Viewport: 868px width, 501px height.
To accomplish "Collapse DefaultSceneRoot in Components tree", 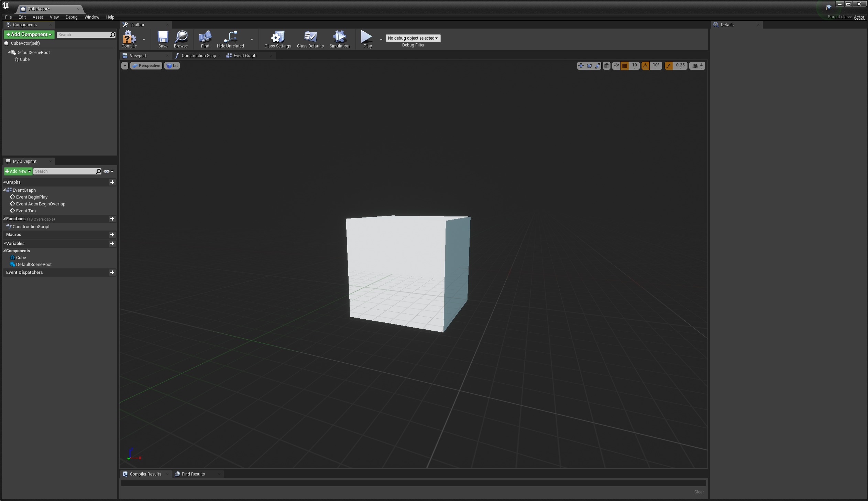I will coord(9,53).
